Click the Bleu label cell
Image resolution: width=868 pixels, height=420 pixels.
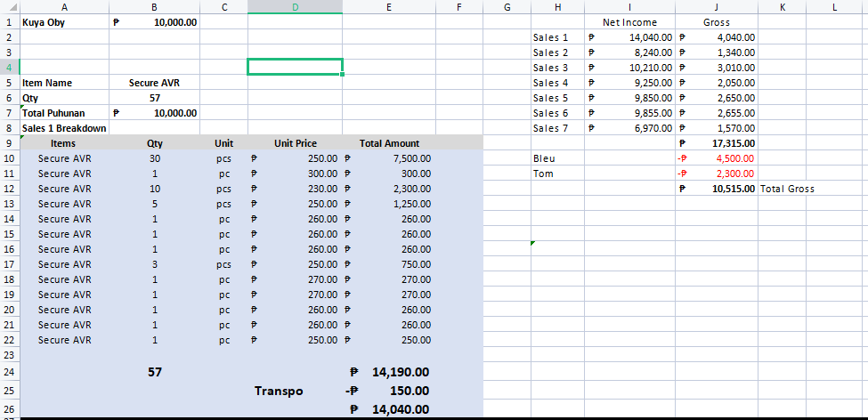pyautogui.click(x=557, y=158)
